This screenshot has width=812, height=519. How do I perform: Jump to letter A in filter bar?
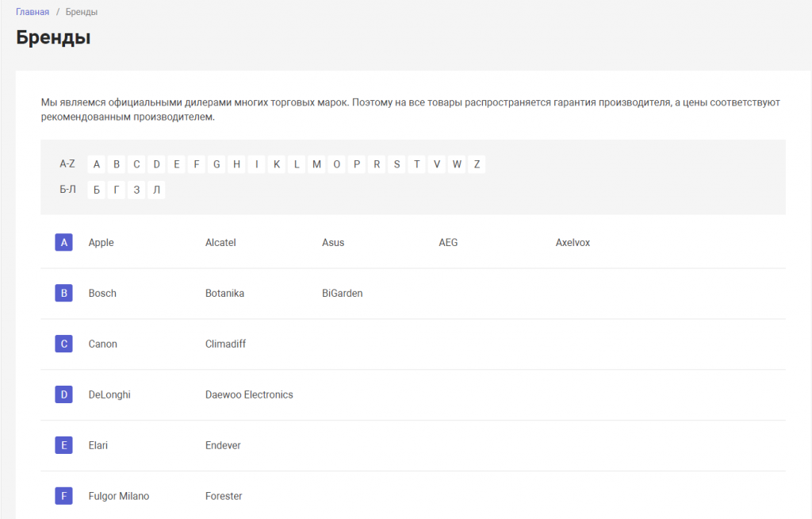click(96, 164)
